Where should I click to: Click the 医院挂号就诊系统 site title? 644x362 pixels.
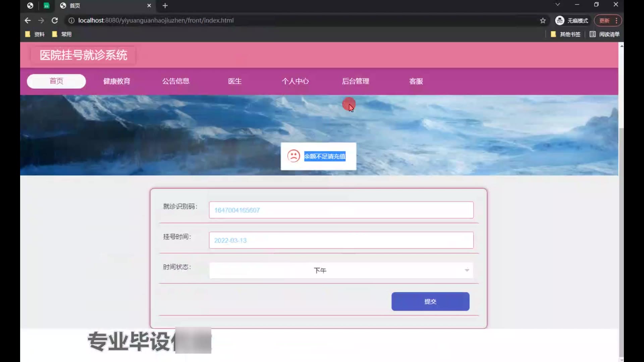[84, 55]
